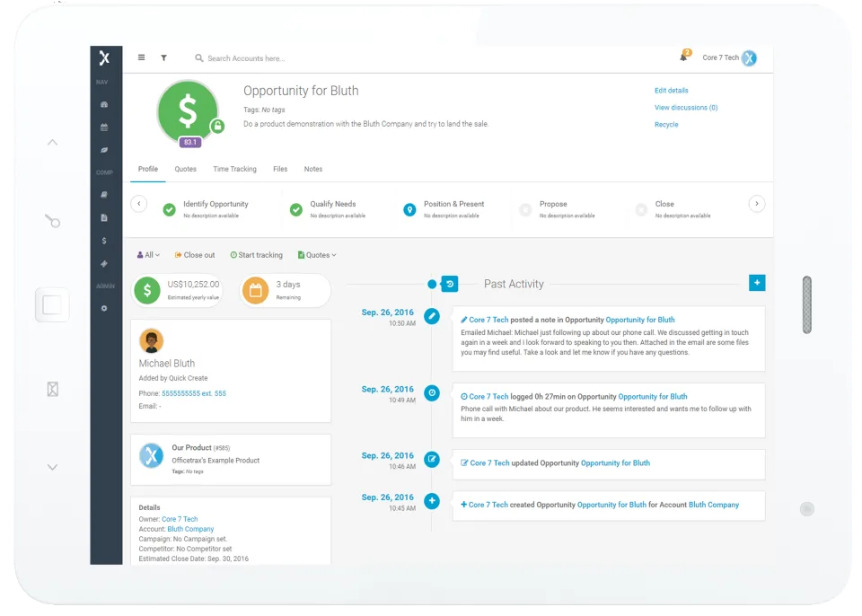862x616 pixels.
Task: Click the pencil note icon on timeline
Action: click(x=432, y=316)
